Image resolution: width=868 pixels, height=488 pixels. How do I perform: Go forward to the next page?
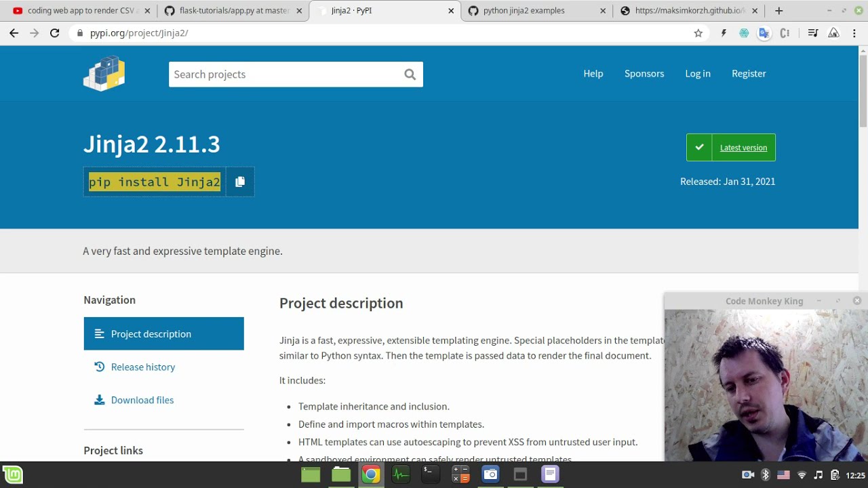(x=34, y=33)
